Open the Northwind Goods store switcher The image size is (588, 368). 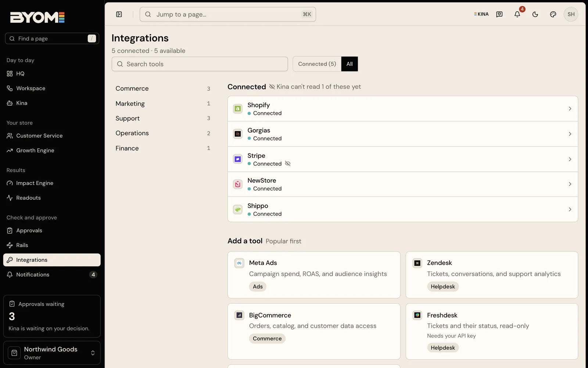[52, 353]
